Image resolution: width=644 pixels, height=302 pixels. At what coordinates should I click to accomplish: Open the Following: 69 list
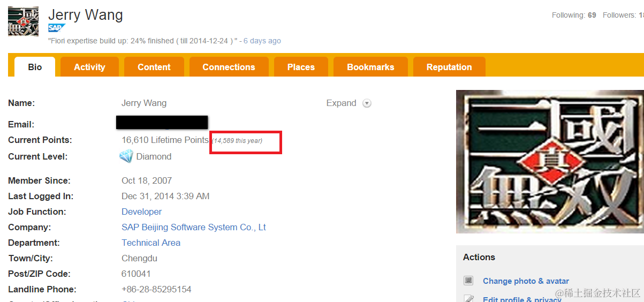pyautogui.click(x=574, y=15)
